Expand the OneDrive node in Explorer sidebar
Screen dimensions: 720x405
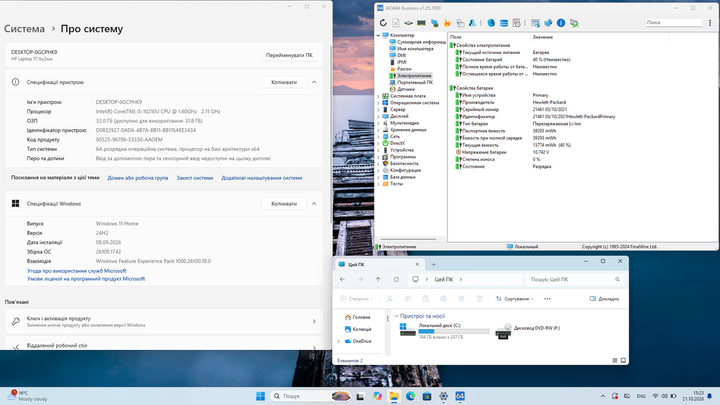pos(339,341)
